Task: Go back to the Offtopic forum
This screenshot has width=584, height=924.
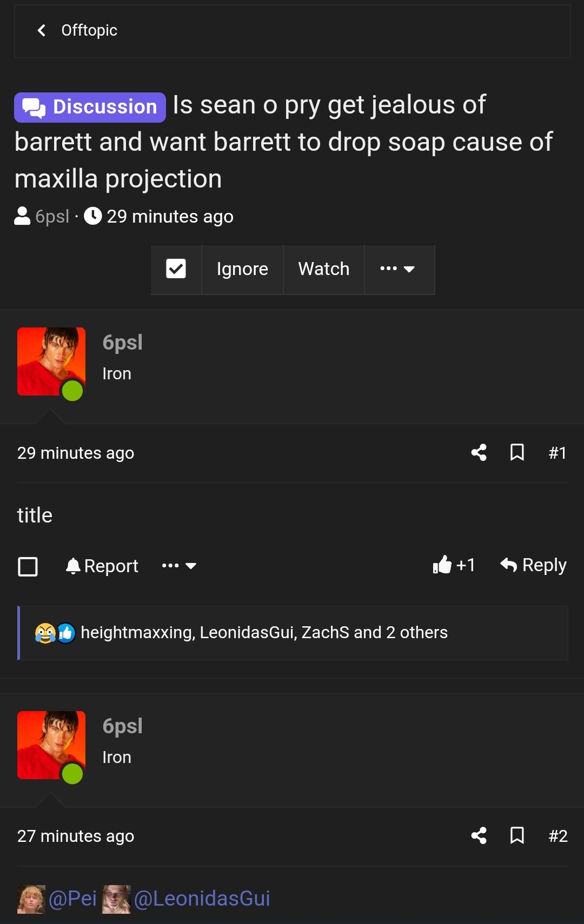Action: [x=77, y=30]
